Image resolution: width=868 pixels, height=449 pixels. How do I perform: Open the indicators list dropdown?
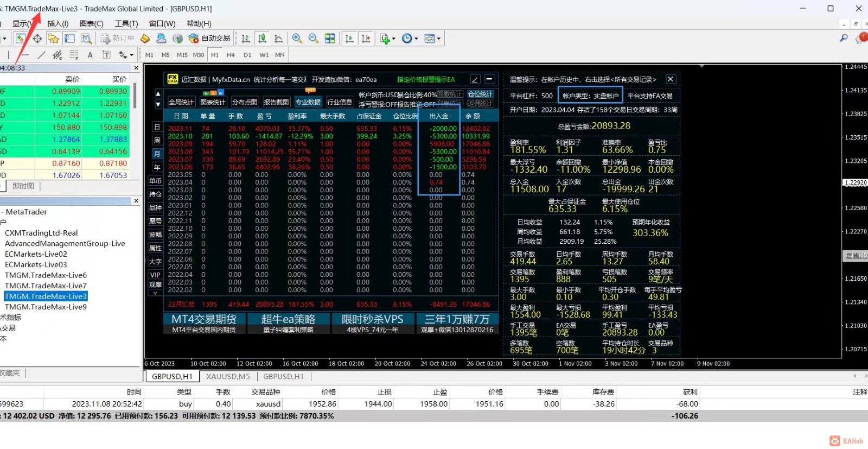387,38
